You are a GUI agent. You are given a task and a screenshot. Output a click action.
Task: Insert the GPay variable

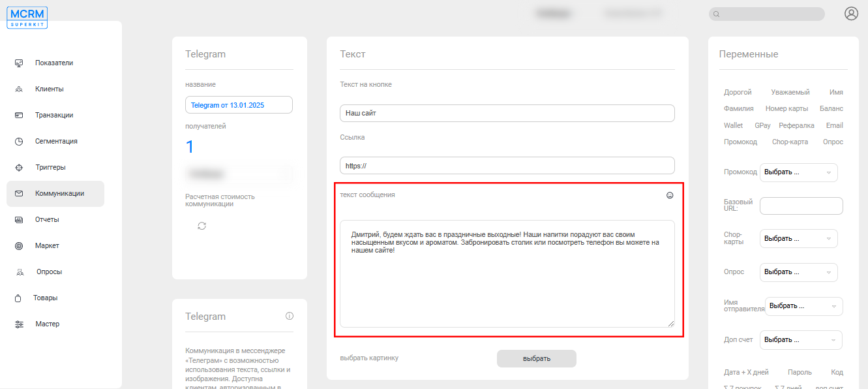tap(762, 125)
